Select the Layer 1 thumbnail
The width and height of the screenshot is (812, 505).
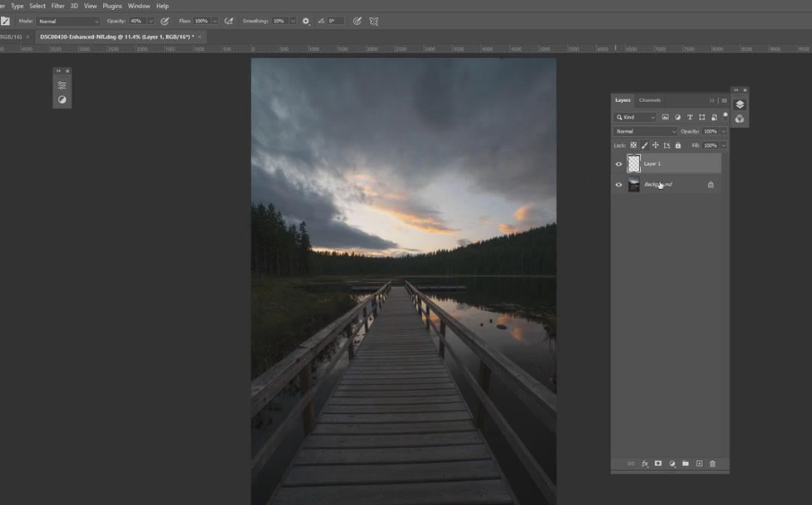[634, 164]
